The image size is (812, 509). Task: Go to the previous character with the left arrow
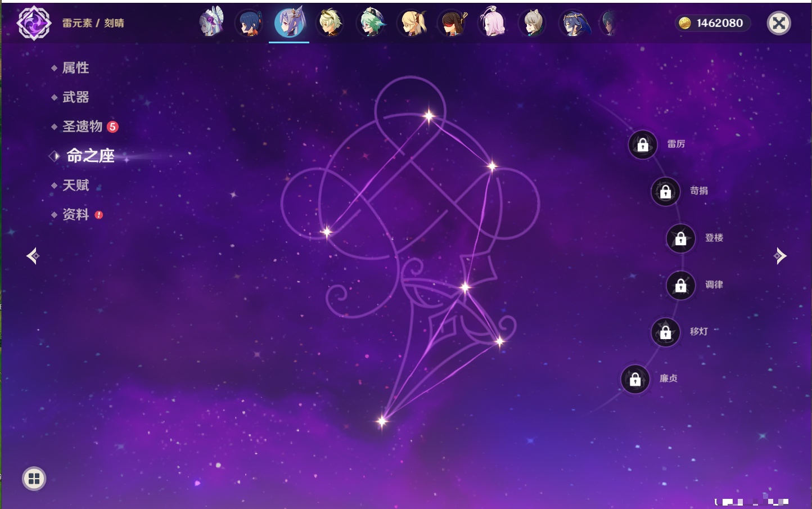(x=33, y=256)
